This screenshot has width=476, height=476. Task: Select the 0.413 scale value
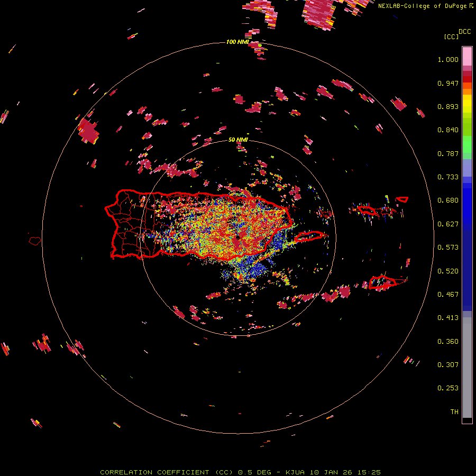[x=448, y=318]
